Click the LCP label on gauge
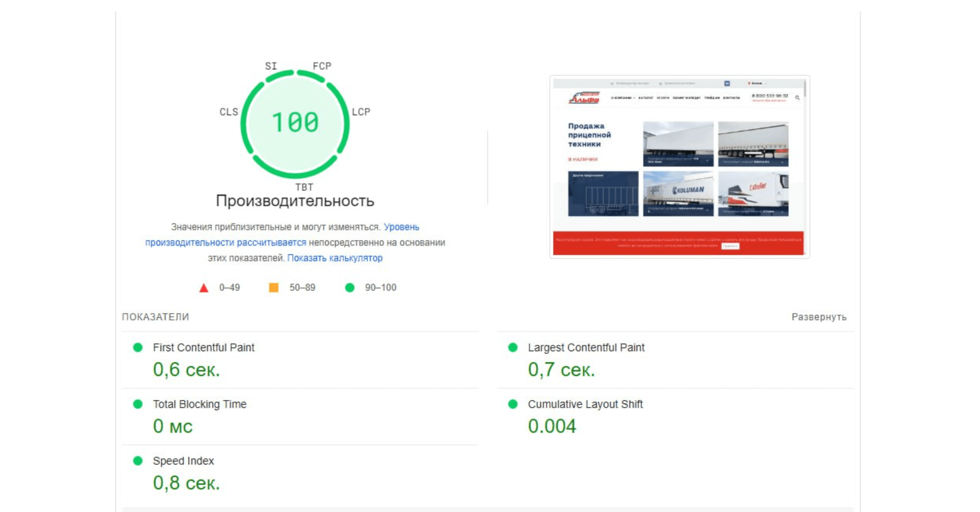This screenshot has height=512, width=980. [361, 112]
